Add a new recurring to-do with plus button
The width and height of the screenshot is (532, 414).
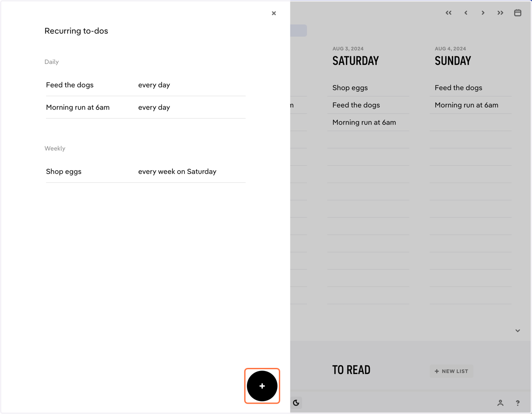262,386
